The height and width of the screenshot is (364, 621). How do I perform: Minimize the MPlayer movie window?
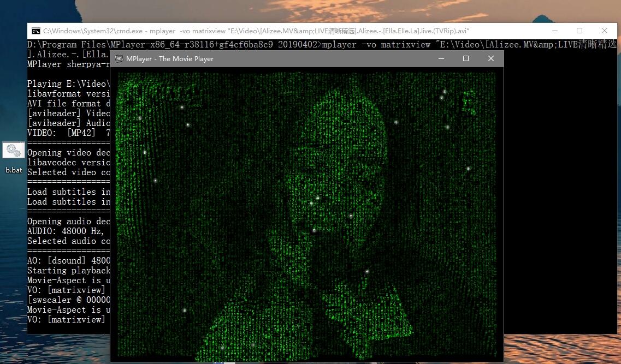click(x=441, y=58)
